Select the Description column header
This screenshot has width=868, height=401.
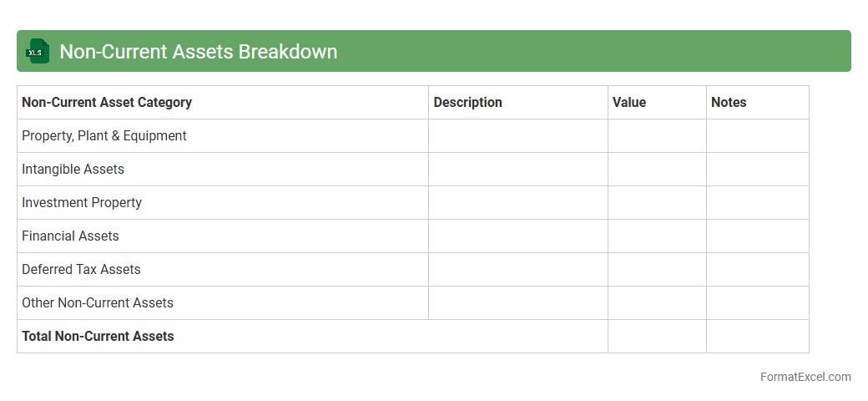(467, 102)
